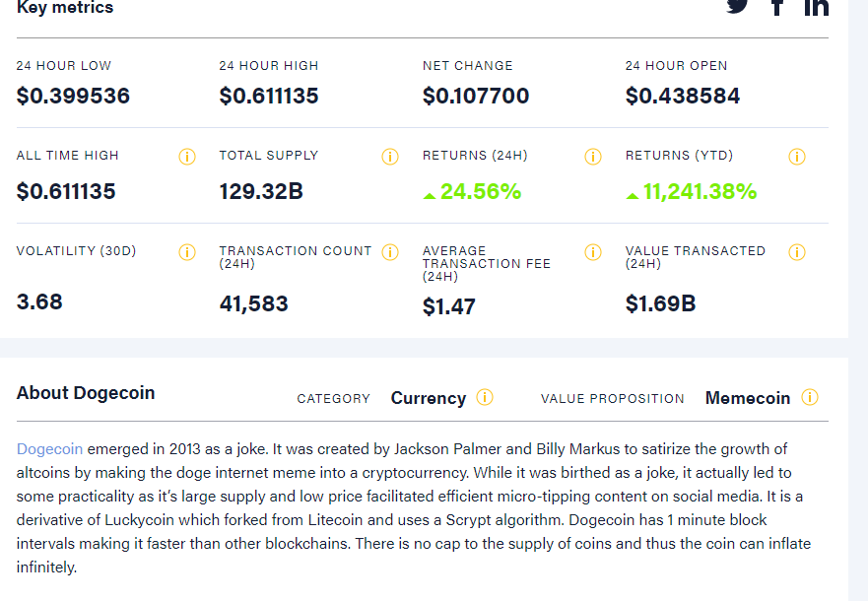
Task: Open info icon beside Currency category
Action: pos(485,397)
